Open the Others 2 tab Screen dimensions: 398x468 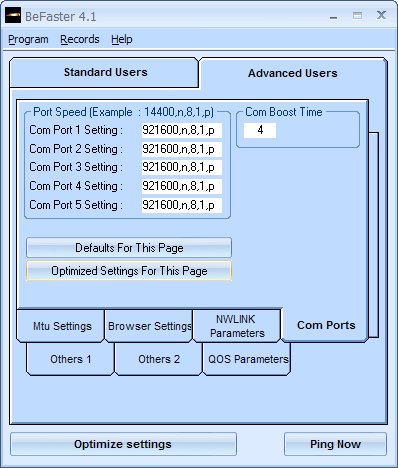158,359
